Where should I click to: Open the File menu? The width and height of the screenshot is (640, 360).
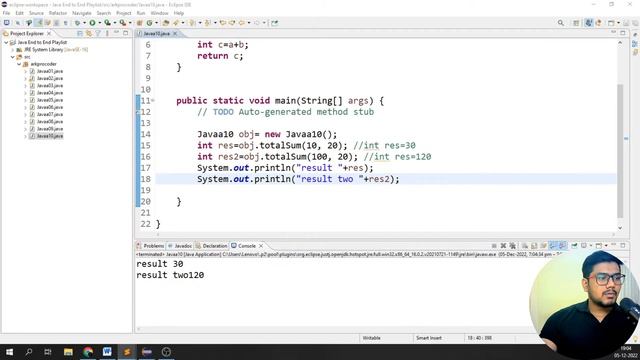tap(6, 13)
